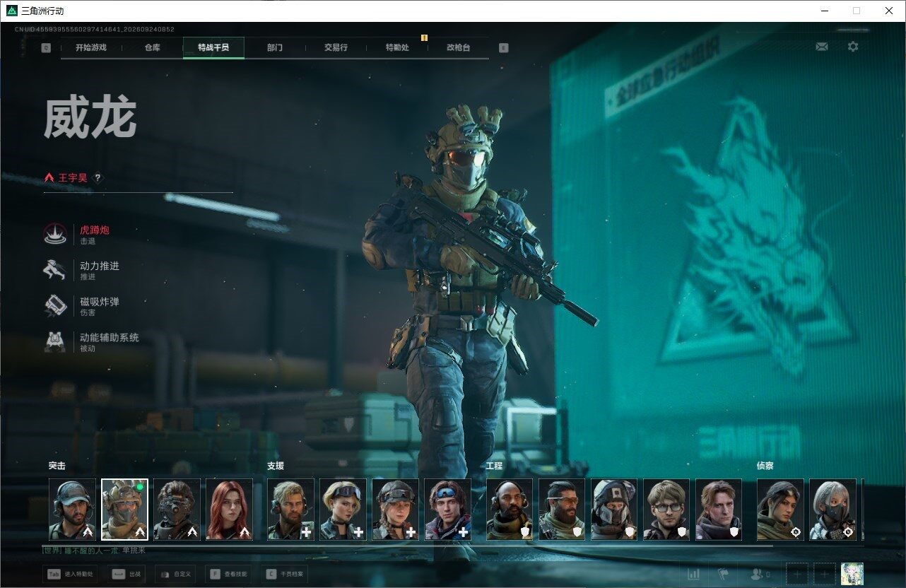Image resolution: width=906 pixels, height=588 pixels.
Task: Click the flag icon in the bottom bar
Action: tap(723, 575)
